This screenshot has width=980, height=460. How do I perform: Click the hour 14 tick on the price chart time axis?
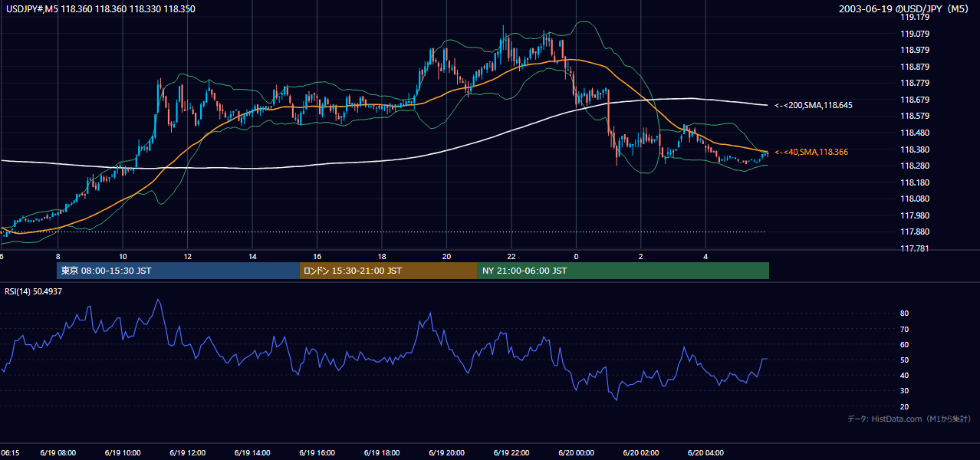point(252,256)
